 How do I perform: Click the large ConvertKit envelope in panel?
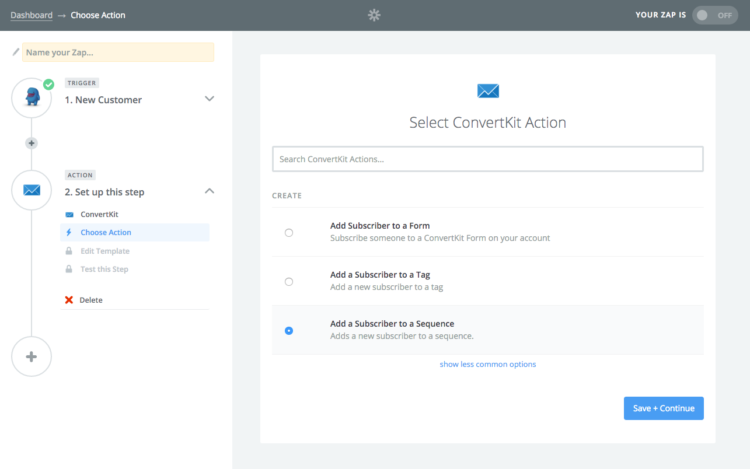point(488,91)
